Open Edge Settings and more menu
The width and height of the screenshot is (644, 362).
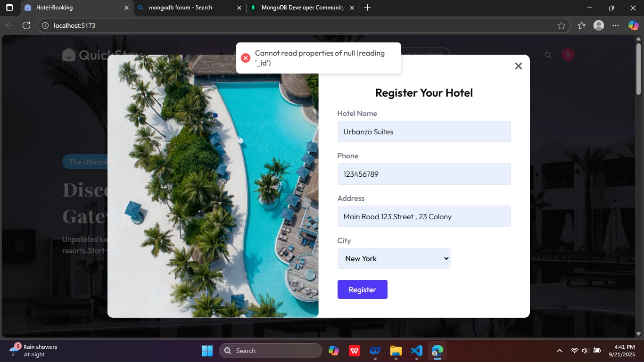point(616,25)
